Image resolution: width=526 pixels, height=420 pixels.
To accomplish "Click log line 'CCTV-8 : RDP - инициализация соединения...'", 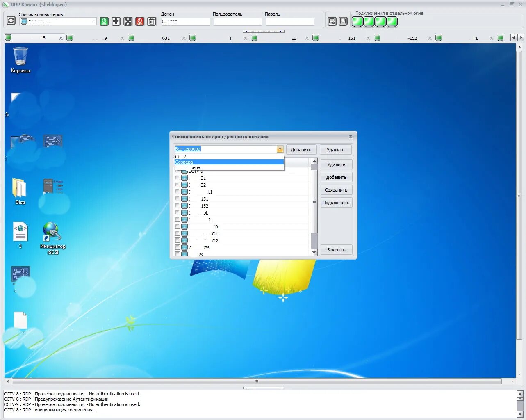I will pyautogui.click(x=50, y=410).
